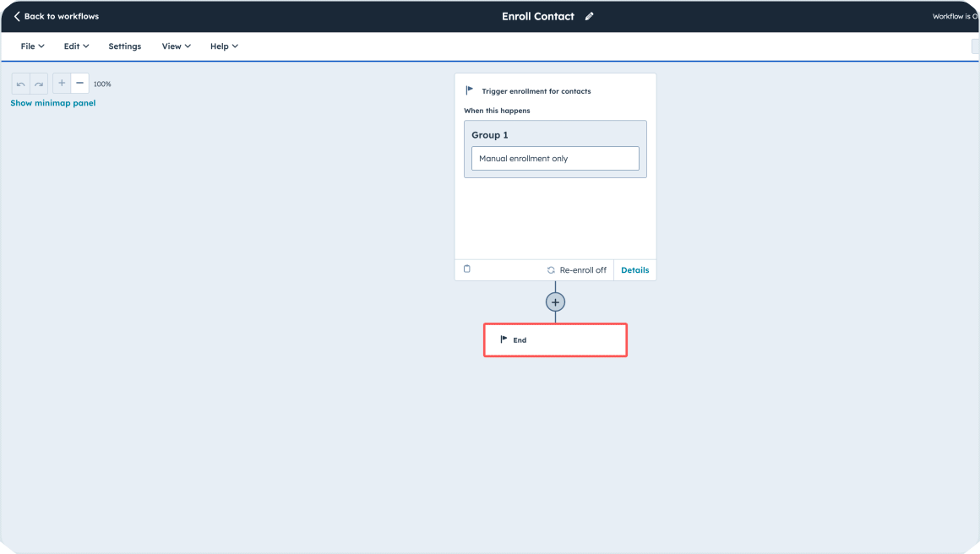Click the When this happens label
The width and height of the screenshot is (980, 554).
pos(497,111)
